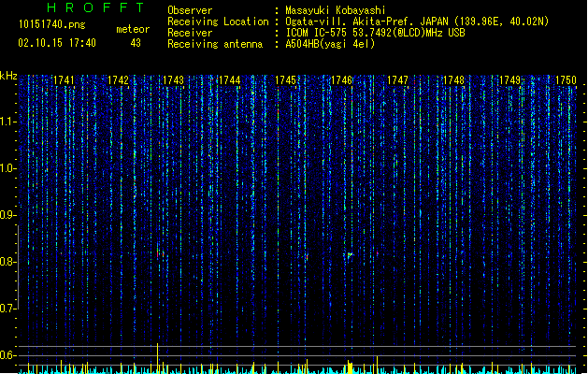Click the 1747 time marker
The width and height of the screenshot is (588, 374).
coord(397,80)
